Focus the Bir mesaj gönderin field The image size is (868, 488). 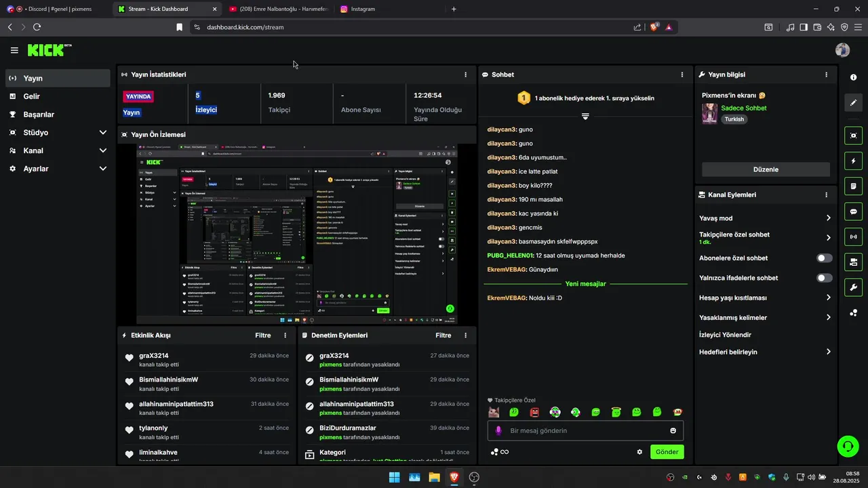point(585,430)
